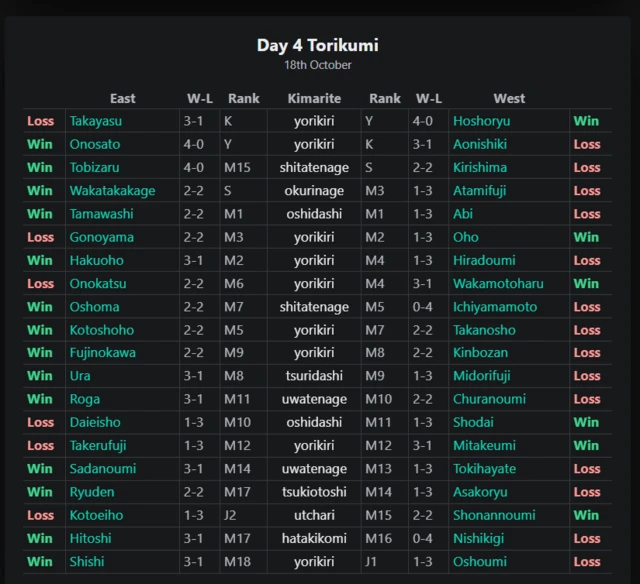Select Onosato's name link

95,144
